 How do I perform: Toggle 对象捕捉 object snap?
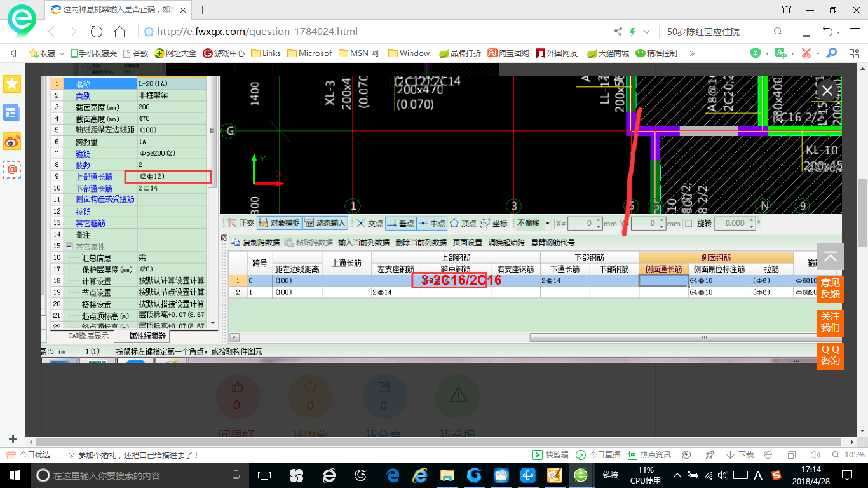pos(279,223)
